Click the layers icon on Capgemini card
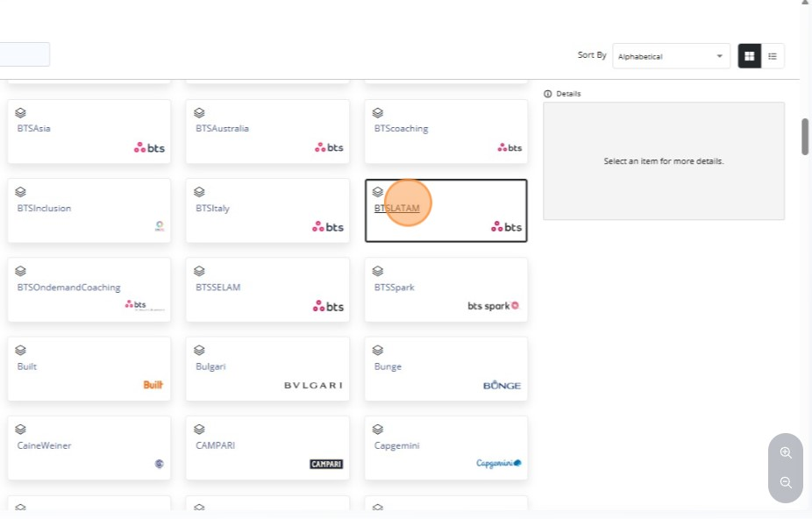 pyautogui.click(x=378, y=430)
